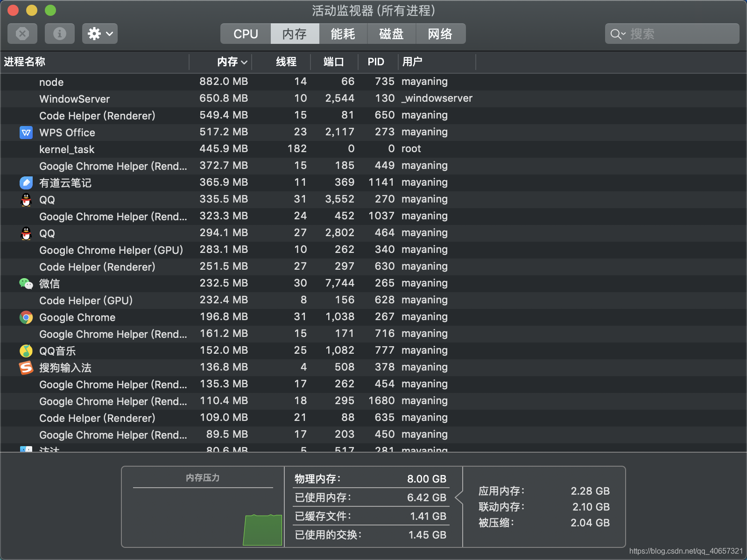Select the node process row
Viewport: 747px width, 560px height.
pyautogui.click(x=373, y=82)
